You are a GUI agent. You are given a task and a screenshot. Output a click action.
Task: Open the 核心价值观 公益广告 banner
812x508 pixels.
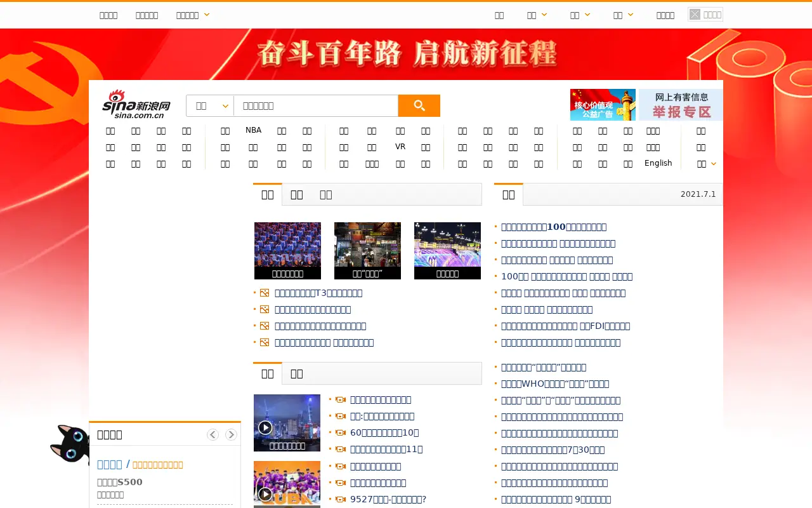click(x=603, y=105)
